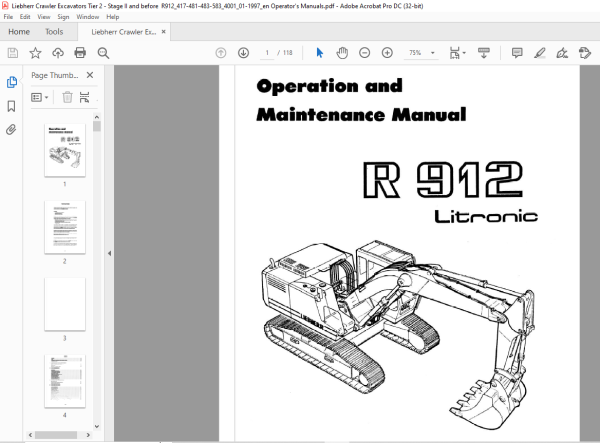Click the cloud upload icon
Screen dimensions: 600x443
point(58,53)
